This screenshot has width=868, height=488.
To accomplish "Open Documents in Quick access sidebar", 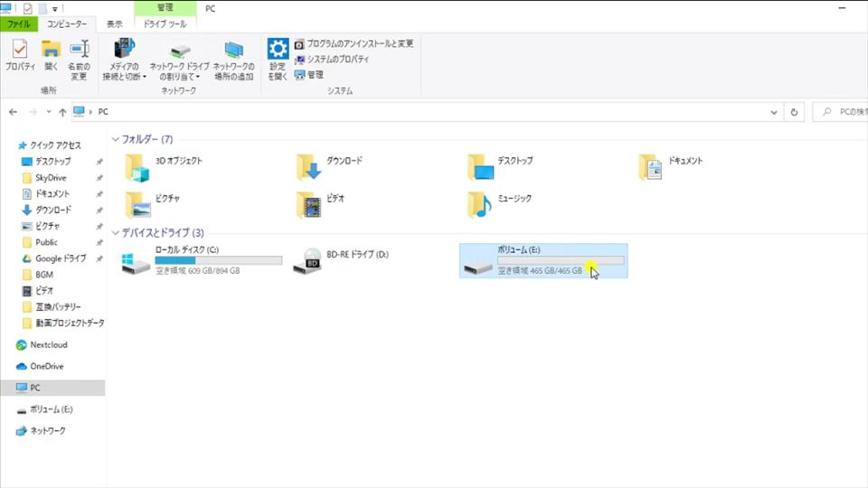I will point(52,193).
